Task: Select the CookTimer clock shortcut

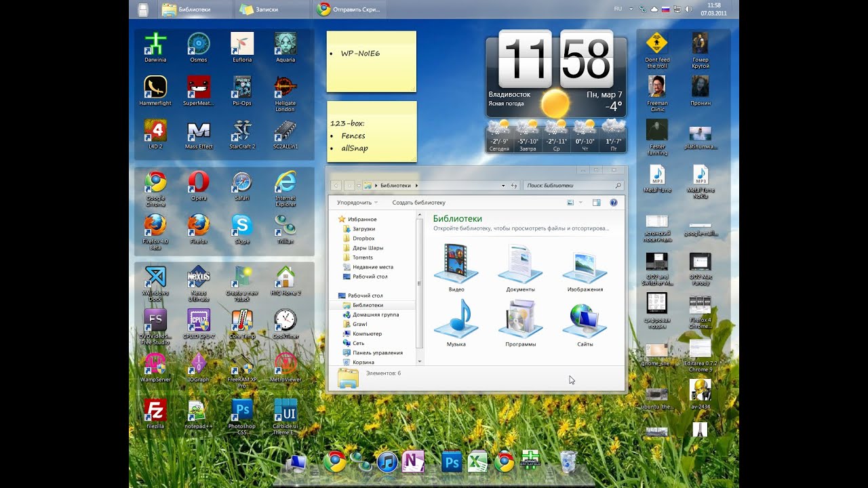Action: [285, 324]
